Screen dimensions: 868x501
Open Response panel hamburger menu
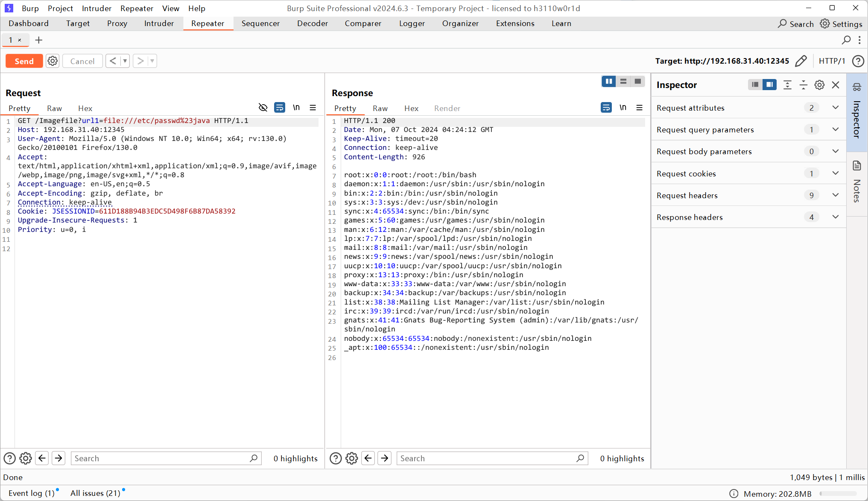(x=639, y=108)
